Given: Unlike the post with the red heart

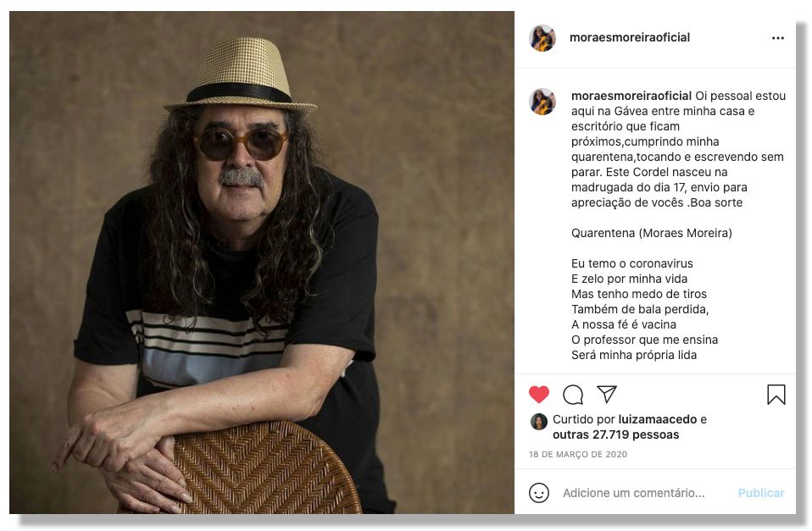Looking at the screenshot, I should tap(538, 395).
